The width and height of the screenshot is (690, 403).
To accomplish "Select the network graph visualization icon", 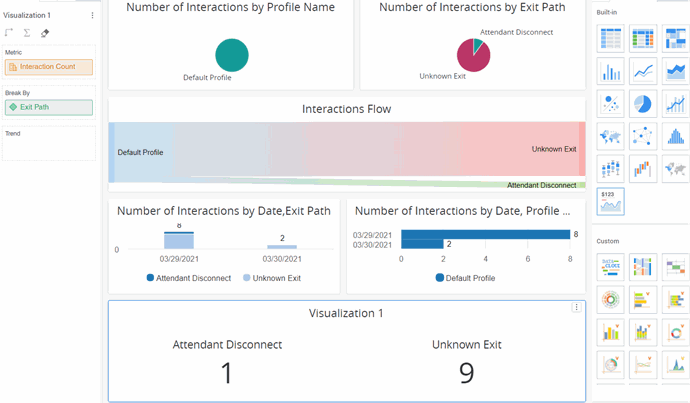I will [643, 137].
